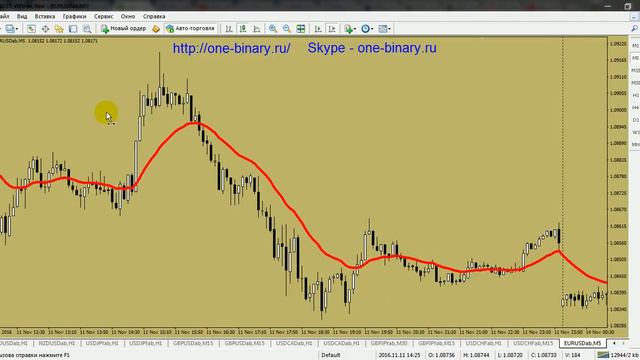
Task: Select the MN timeframe
Action: click(x=636, y=144)
